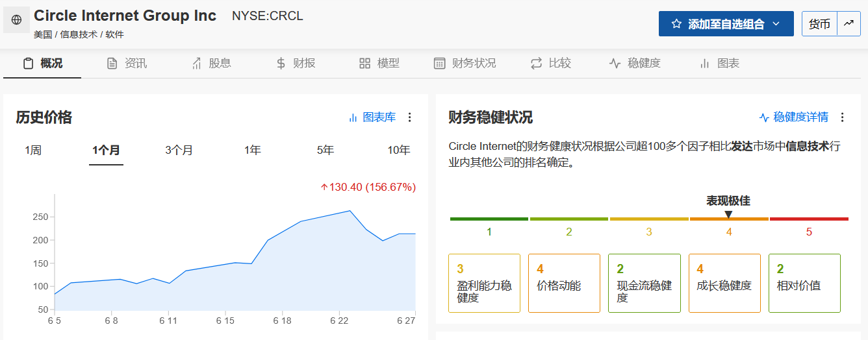Click the 价格动能 score card

point(564,283)
